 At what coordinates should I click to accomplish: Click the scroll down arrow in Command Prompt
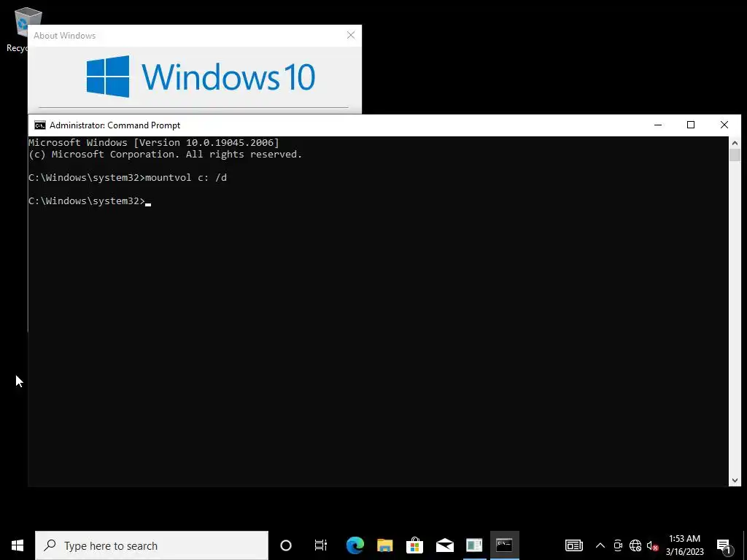click(735, 481)
